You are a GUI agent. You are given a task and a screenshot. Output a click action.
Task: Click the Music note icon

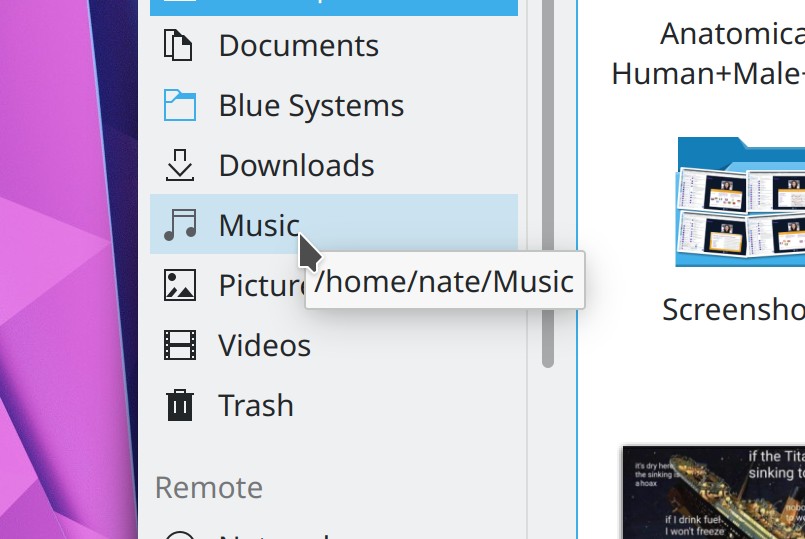(x=179, y=225)
